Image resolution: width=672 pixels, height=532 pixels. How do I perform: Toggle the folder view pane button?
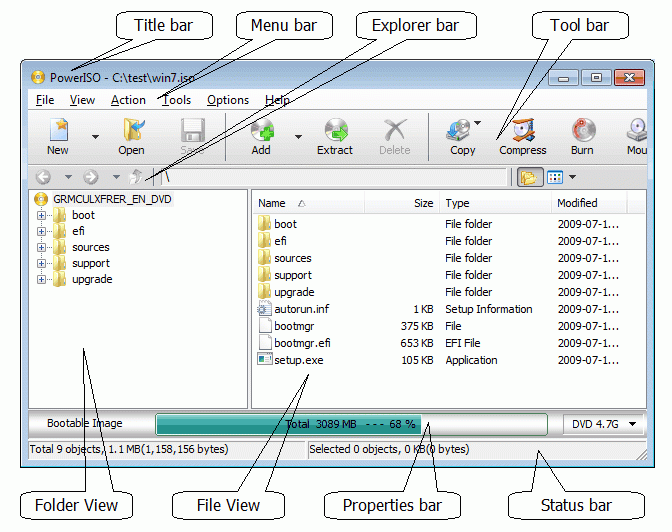pos(529,177)
